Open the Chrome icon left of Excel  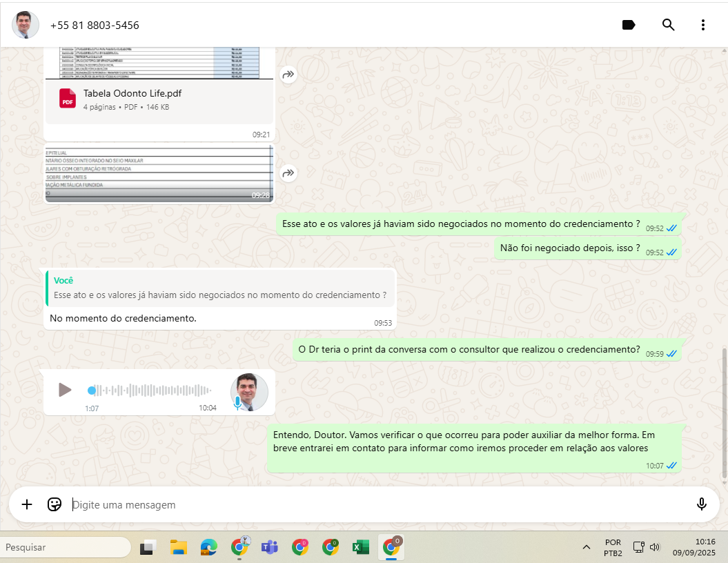330,547
